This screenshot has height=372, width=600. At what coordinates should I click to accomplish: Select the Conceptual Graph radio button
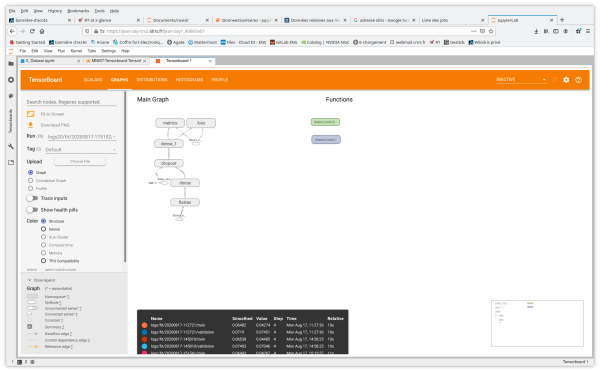[31, 180]
